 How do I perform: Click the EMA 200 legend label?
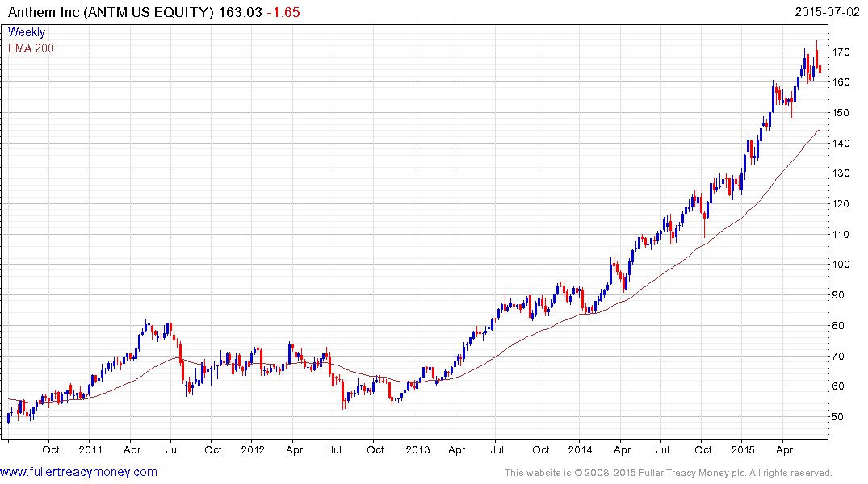(31, 48)
